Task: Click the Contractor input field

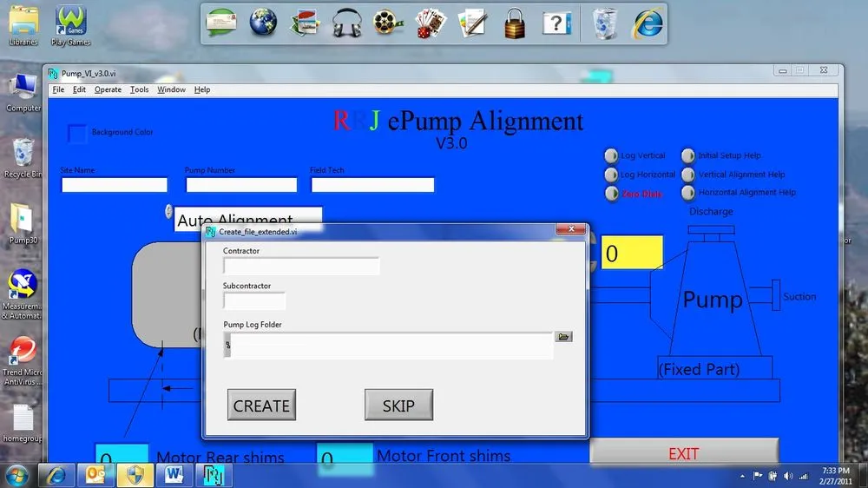Action: (301, 267)
